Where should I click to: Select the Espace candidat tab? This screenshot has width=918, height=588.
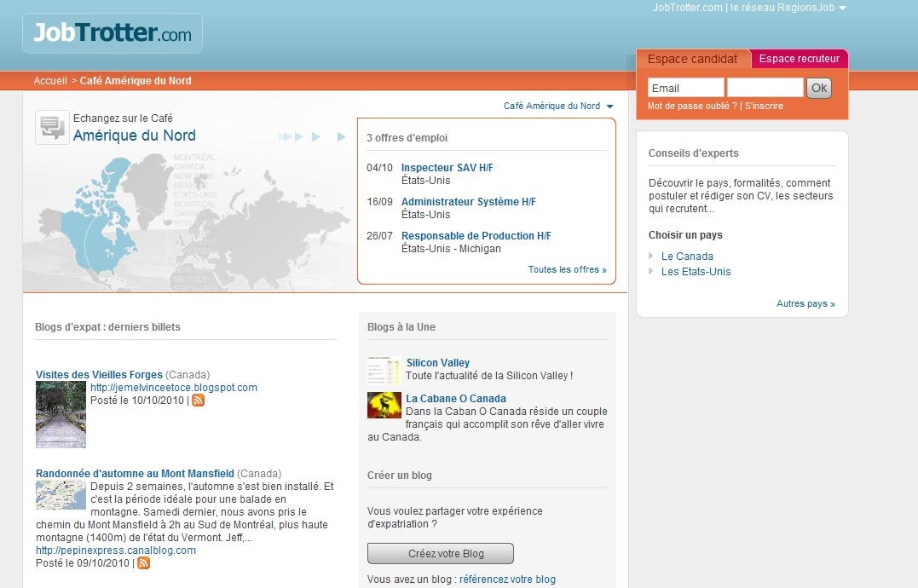point(692,59)
